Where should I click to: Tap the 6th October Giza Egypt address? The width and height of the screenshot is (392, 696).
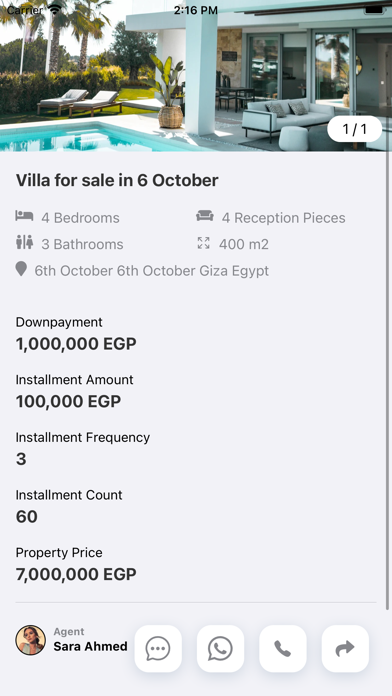[152, 271]
